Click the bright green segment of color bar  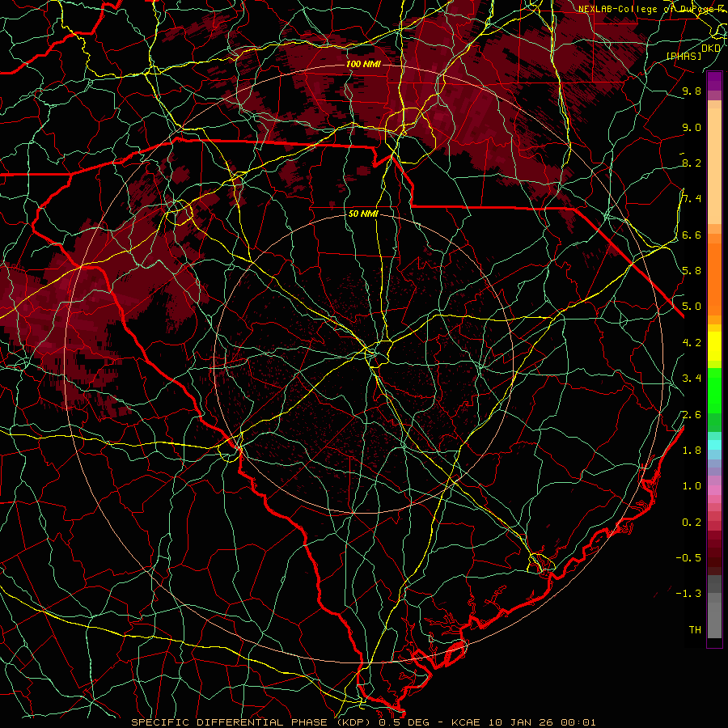(714, 391)
